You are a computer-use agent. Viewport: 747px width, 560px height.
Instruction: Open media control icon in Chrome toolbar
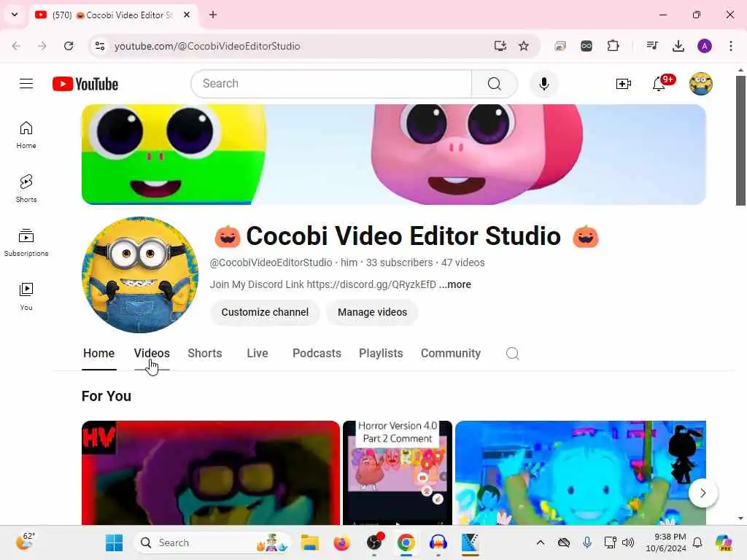651,46
